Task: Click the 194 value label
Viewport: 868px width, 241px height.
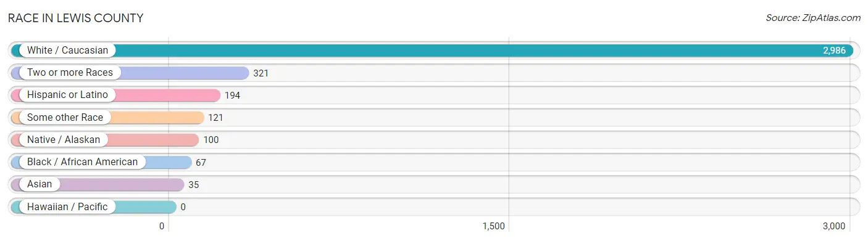Action: [x=232, y=95]
